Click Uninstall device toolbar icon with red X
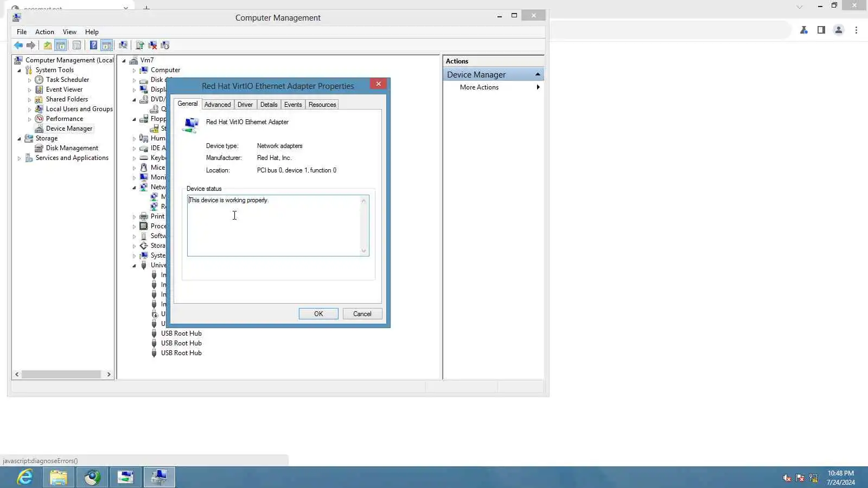 pos(152,45)
